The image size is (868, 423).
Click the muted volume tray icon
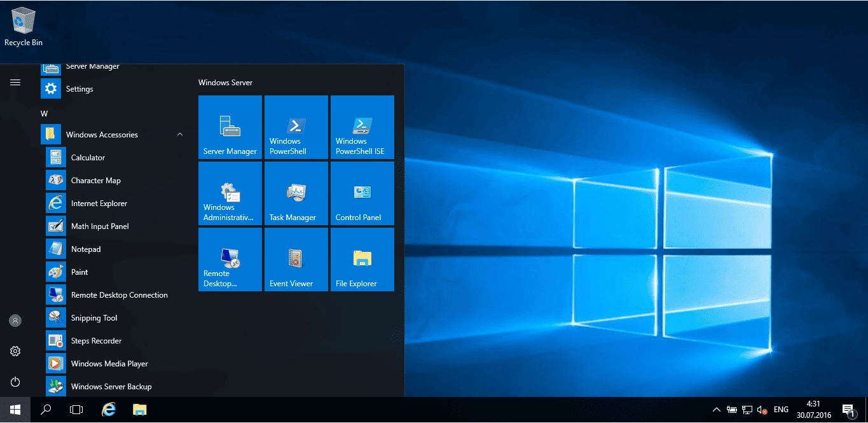click(762, 410)
